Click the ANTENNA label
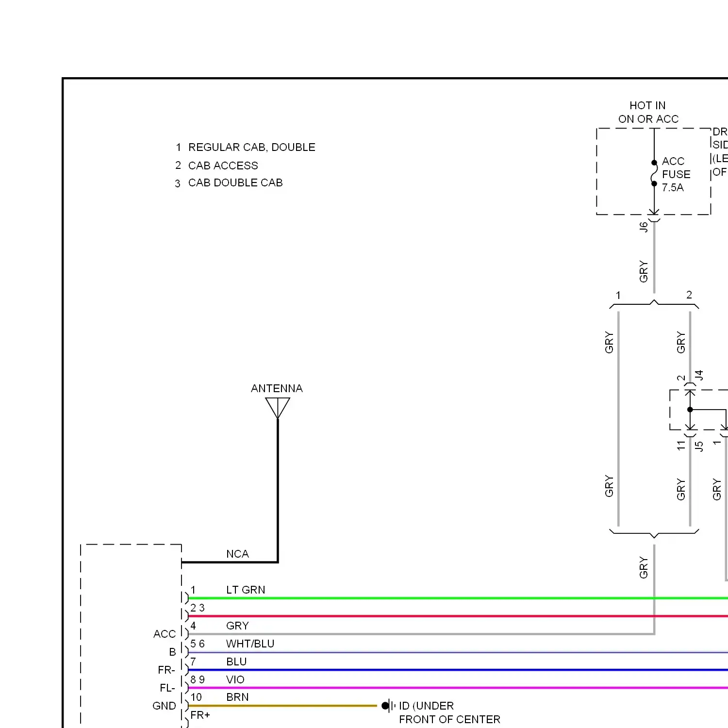Image resolution: width=728 pixels, height=728 pixels. [x=277, y=388]
